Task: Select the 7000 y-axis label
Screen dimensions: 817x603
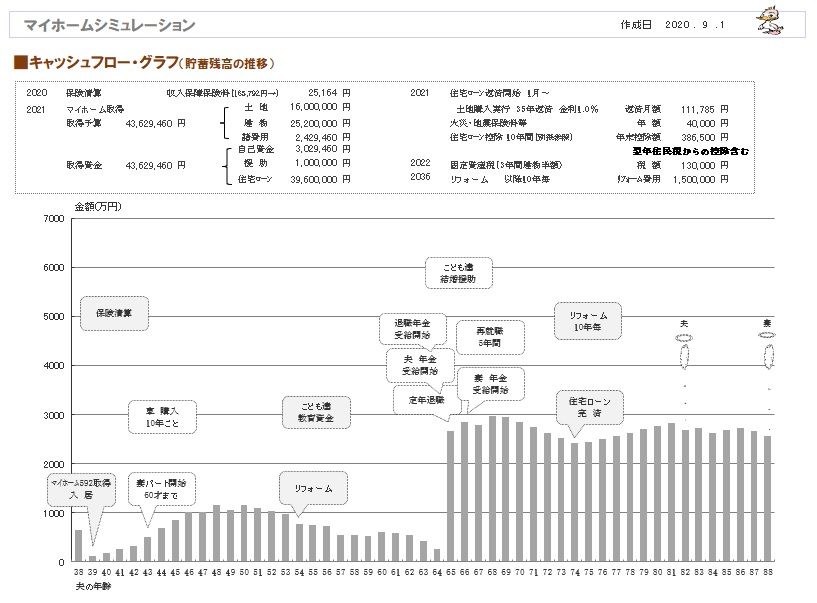Action: pos(54,218)
